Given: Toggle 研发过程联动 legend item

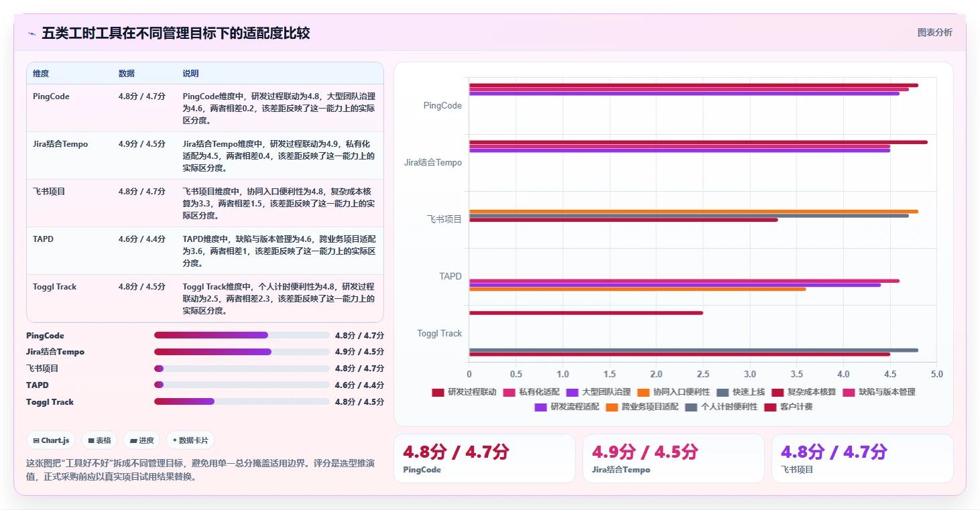Looking at the screenshot, I should pos(464,392).
